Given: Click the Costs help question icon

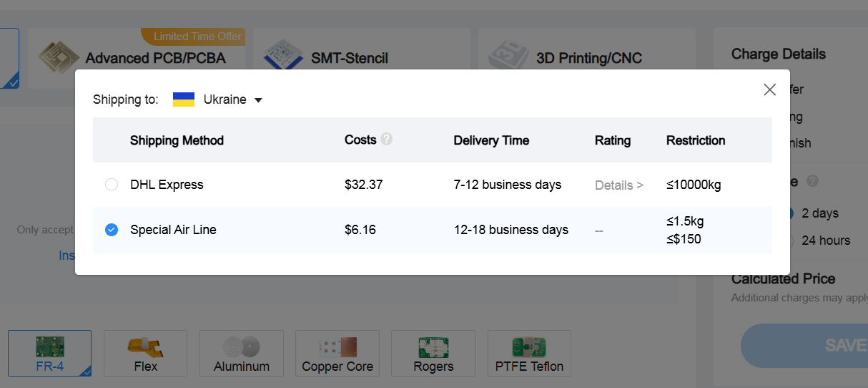Looking at the screenshot, I should (x=387, y=140).
